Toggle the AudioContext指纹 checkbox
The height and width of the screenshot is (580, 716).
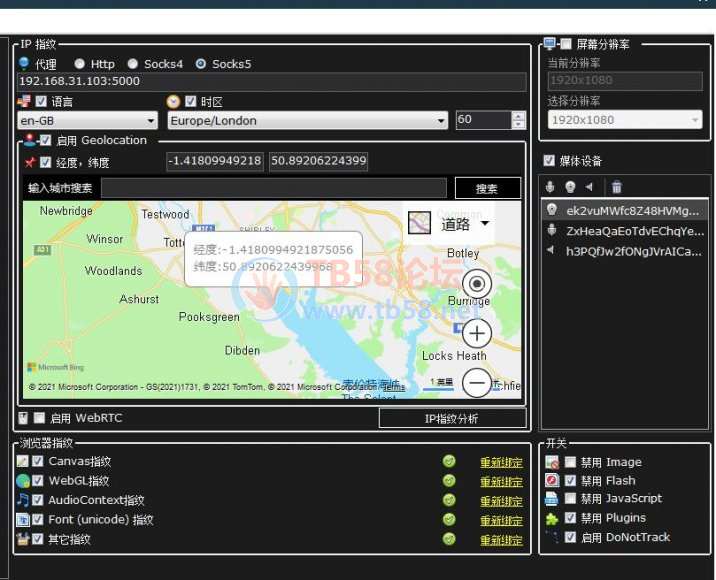point(37,500)
